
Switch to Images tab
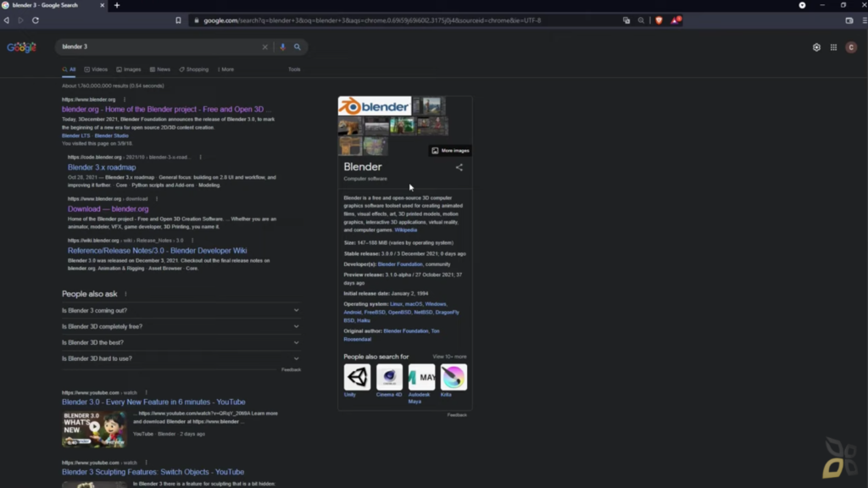[129, 69]
